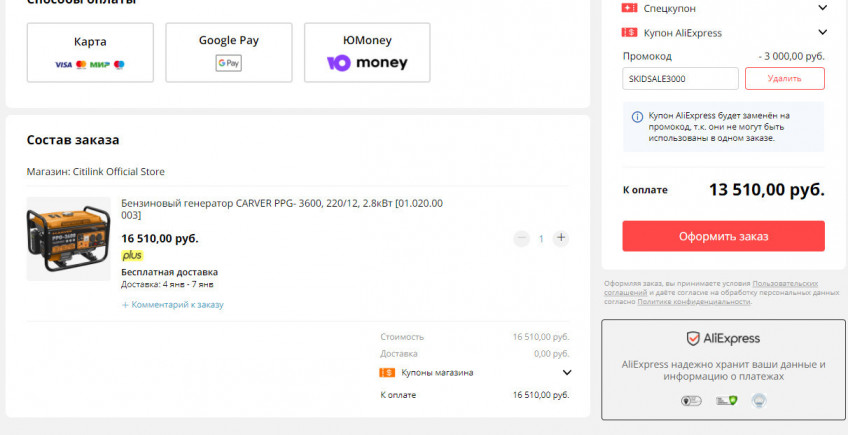This screenshot has width=848, height=435.
Task: Select the Карта payment option
Action: [90, 53]
